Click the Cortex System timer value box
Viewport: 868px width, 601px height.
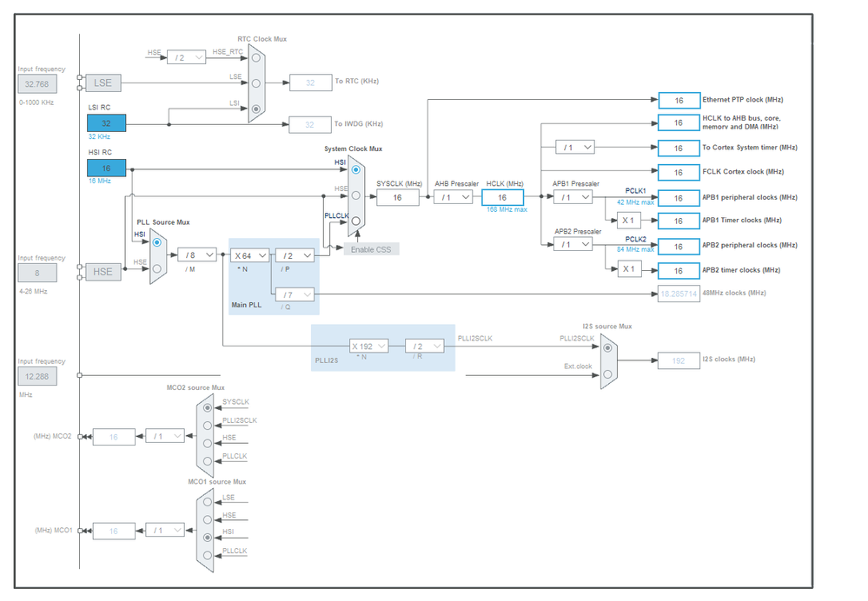coord(679,149)
